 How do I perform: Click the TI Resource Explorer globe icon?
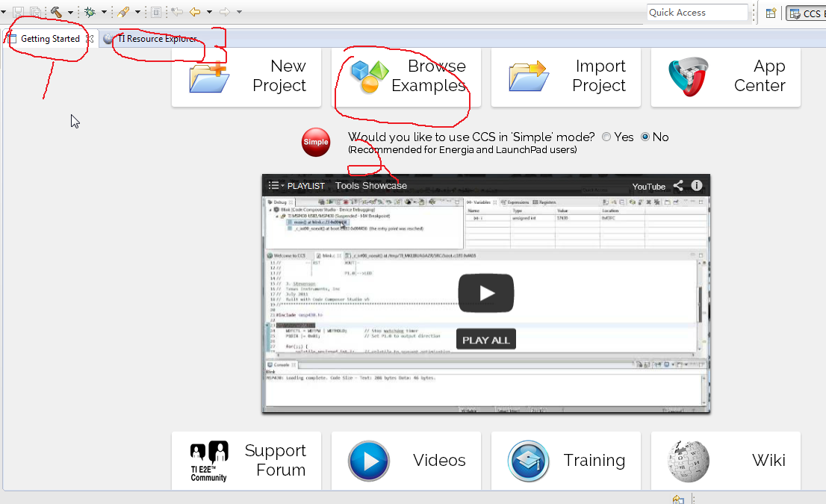108,38
